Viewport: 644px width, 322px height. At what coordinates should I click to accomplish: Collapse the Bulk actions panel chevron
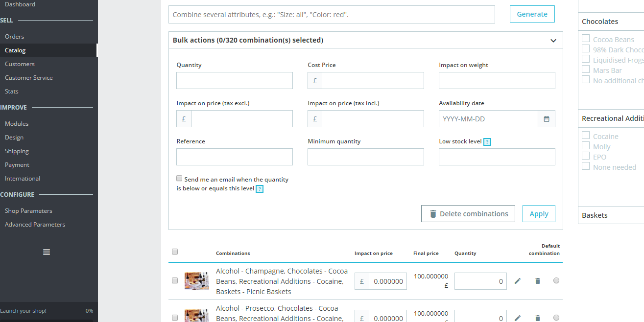[553, 41]
